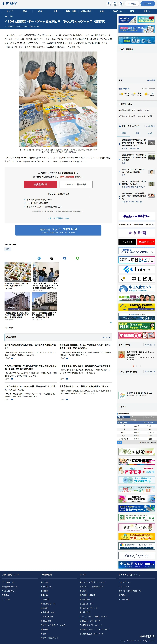Click the red 会員登録する button
Image resolution: width=157 pixels, height=644 pixels.
(40, 184)
